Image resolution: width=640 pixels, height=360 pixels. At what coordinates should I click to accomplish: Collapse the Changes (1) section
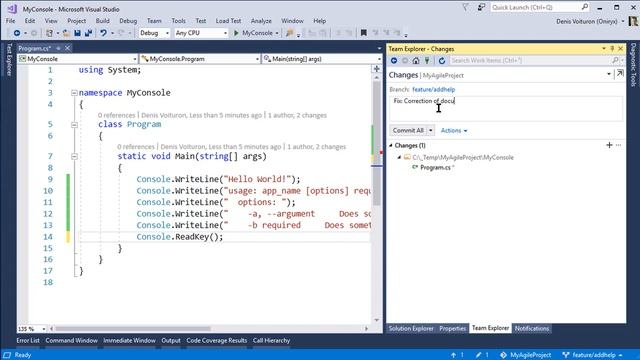click(x=391, y=145)
